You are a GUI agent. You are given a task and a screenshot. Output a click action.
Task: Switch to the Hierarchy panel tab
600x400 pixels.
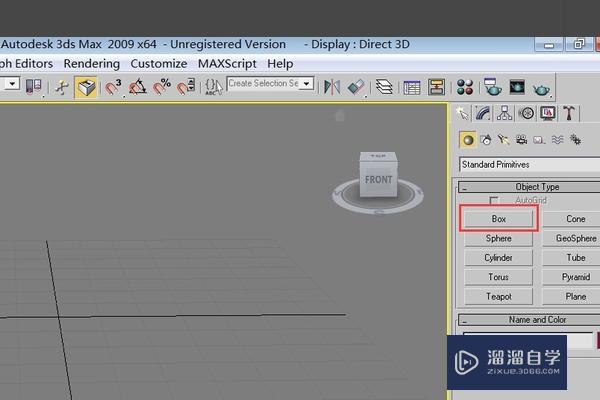pyautogui.click(x=505, y=113)
